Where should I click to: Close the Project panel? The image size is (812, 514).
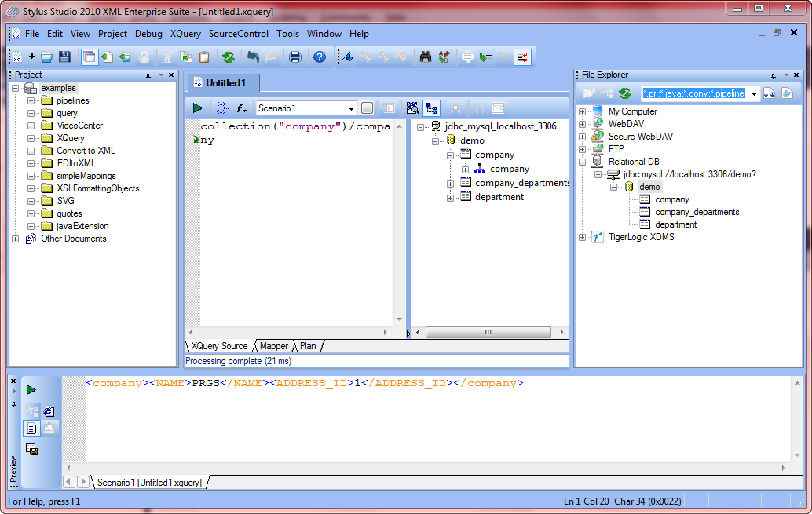coord(171,75)
